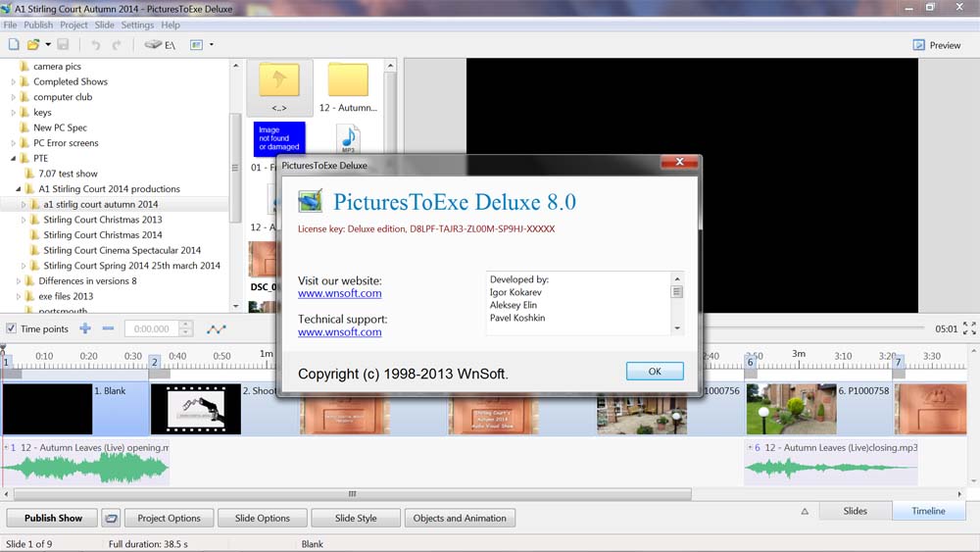The height and width of the screenshot is (552, 980).
Task: Collapse the PTE folder
Action: [x=13, y=159]
